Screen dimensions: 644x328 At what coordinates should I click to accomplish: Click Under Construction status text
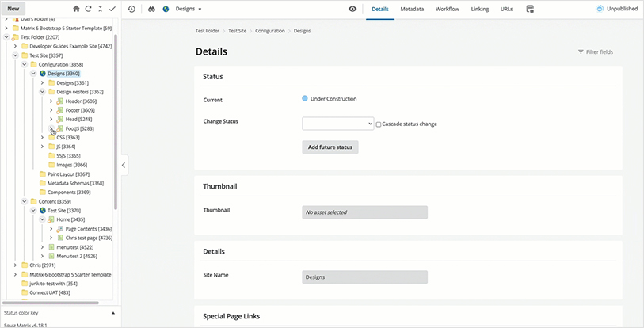click(x=333, y=99)
